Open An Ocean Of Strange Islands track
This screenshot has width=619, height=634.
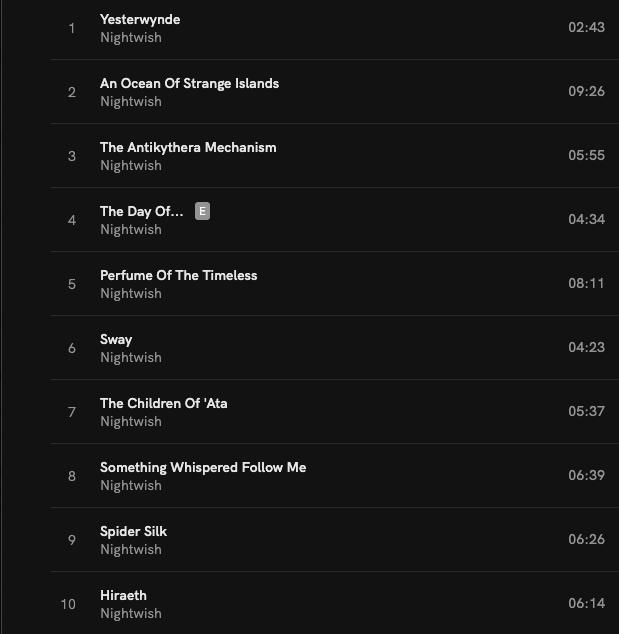coord(189,84)
